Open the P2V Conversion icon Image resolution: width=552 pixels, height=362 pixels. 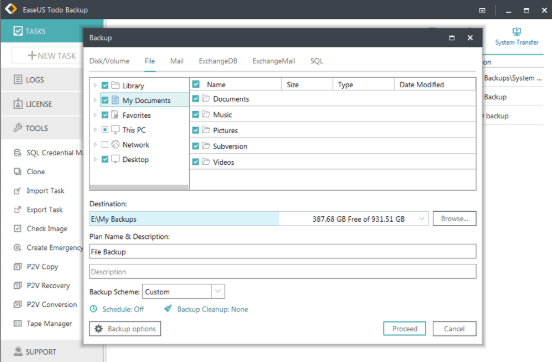click(x=17, y=304)
